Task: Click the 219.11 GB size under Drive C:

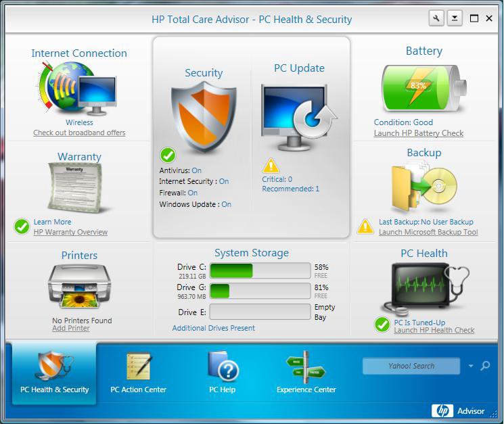Action: 192,276
